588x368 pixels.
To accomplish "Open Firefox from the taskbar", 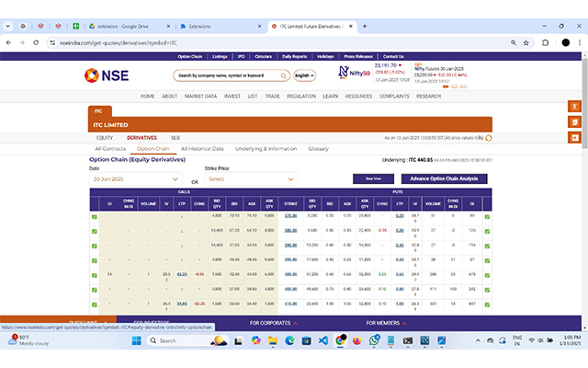I will [356, 340].
